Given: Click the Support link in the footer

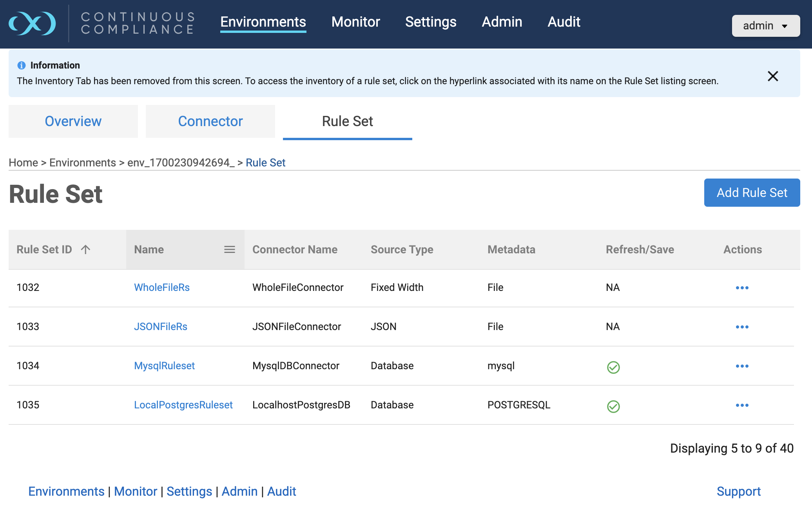Looking at the screenshot, I should (x=738, y=491).
